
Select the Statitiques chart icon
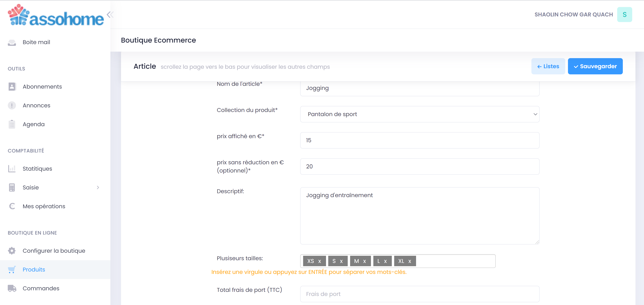coord(12,168)
